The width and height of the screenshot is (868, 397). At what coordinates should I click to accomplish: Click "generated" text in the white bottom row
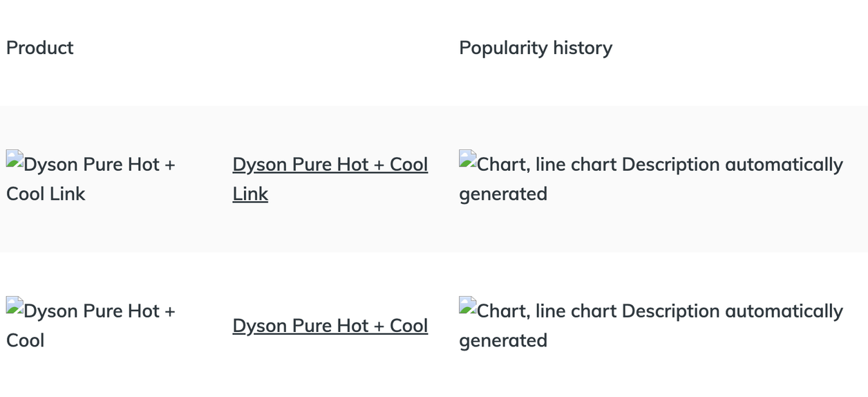pos(503,341)
